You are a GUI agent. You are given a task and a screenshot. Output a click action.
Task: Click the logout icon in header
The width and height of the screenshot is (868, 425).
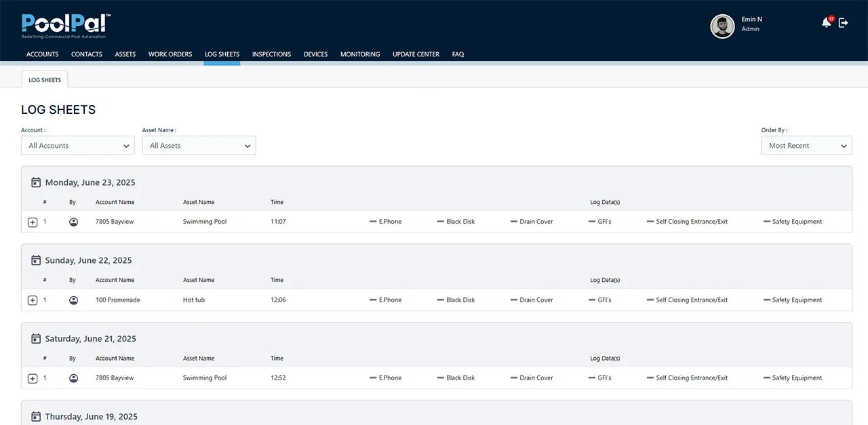click(x=844, y=23)
